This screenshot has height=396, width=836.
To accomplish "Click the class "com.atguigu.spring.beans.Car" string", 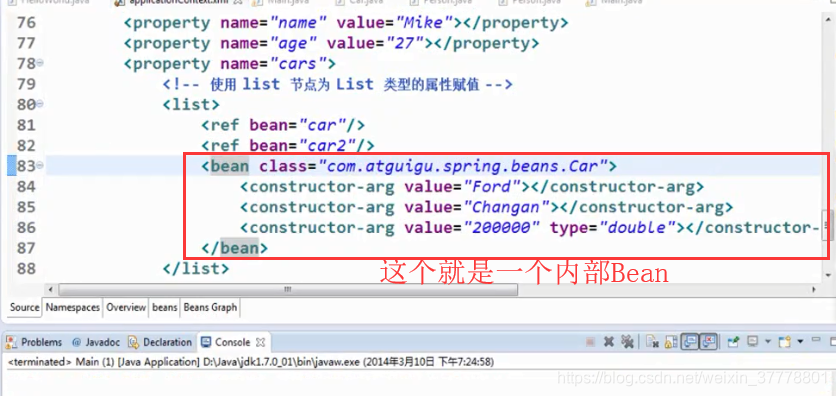I will tap(463, 166).
